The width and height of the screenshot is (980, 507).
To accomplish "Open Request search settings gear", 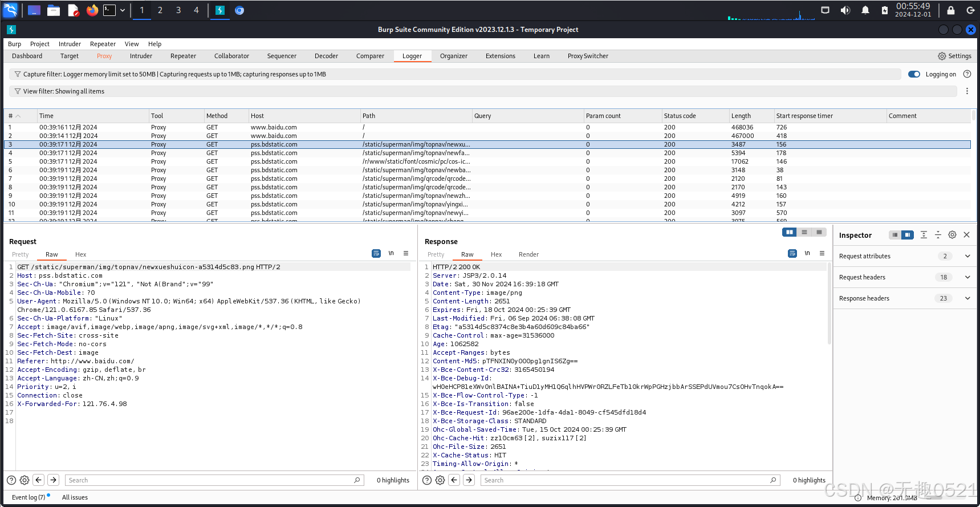I will [25, 480].
